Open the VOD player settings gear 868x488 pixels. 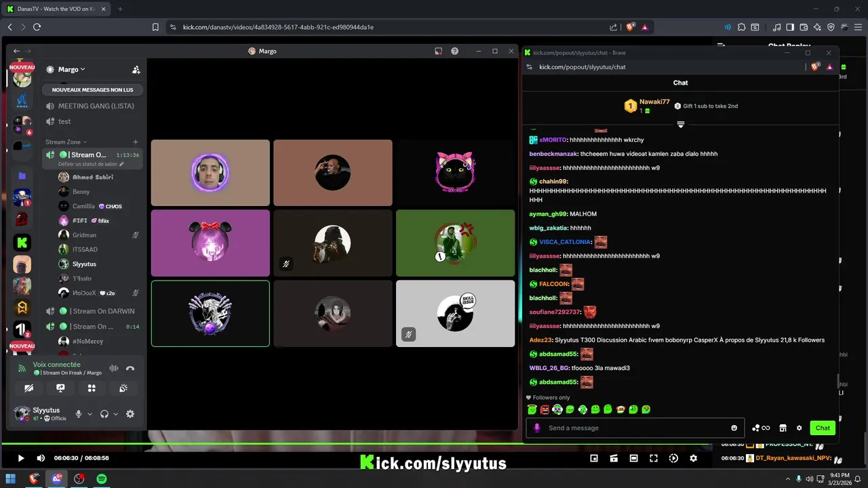(693, 458)
